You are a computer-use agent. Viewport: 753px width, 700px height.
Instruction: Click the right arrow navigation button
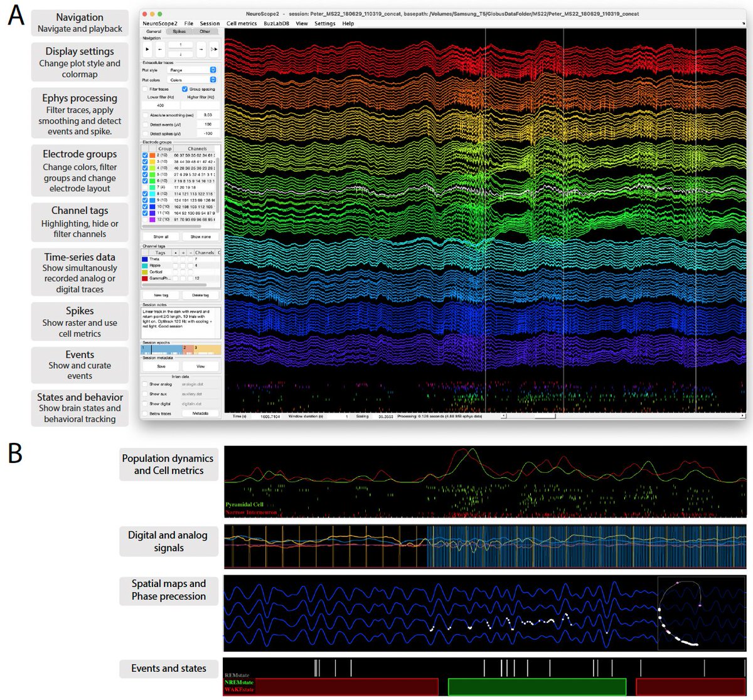tap(201, 50)
